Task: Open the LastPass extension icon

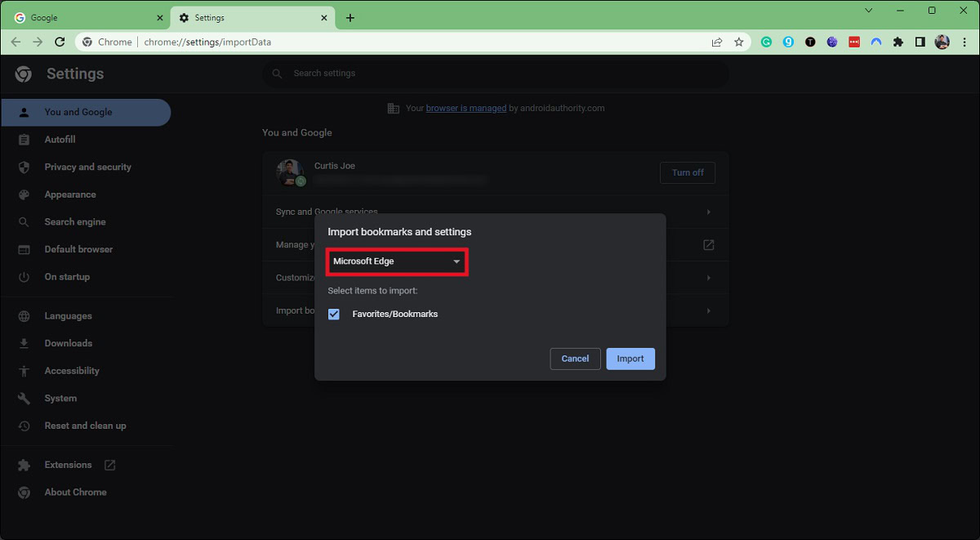Action: click(854, 42)
